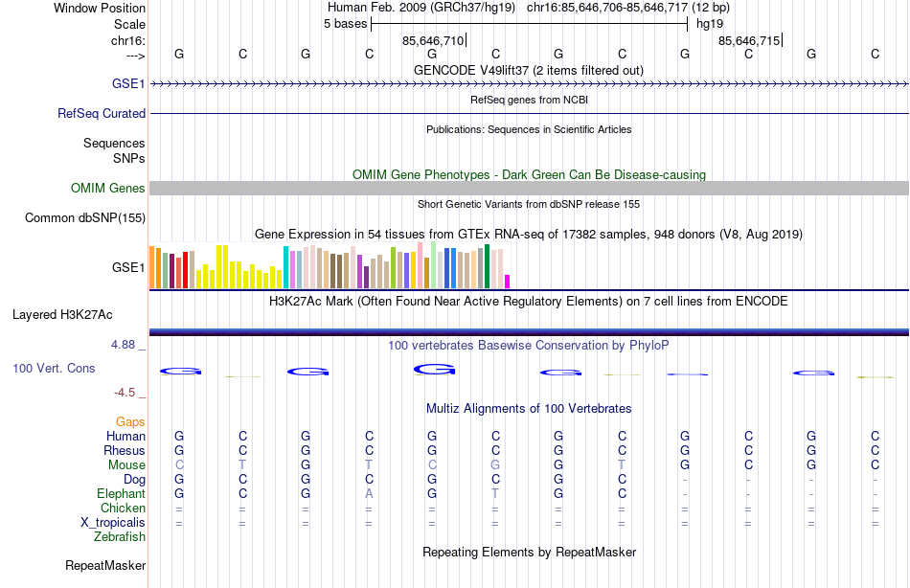
Task: Open Repeating Elements by RepeatMasker title
Action: (530, 552)
